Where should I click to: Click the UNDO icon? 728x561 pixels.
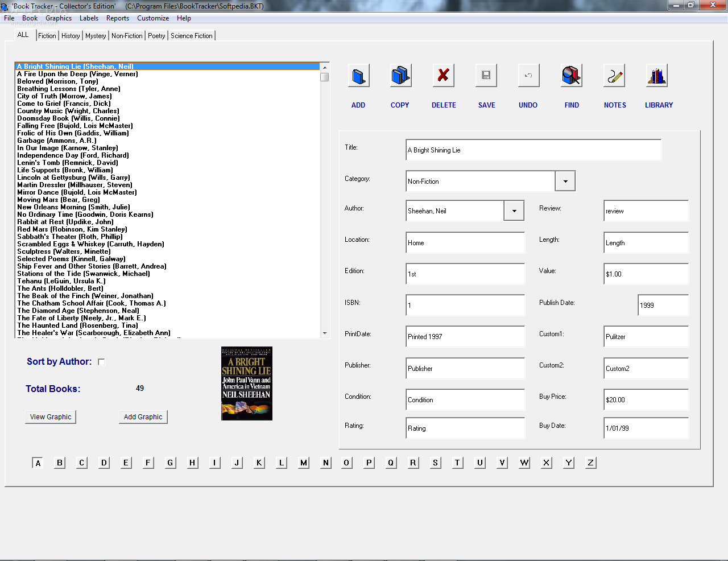(529, 76)
